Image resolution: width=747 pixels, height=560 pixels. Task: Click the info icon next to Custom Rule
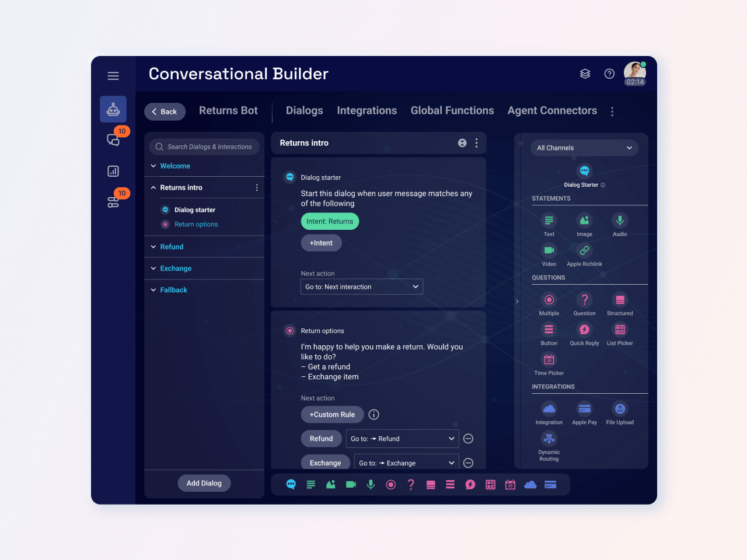point(374,415)
